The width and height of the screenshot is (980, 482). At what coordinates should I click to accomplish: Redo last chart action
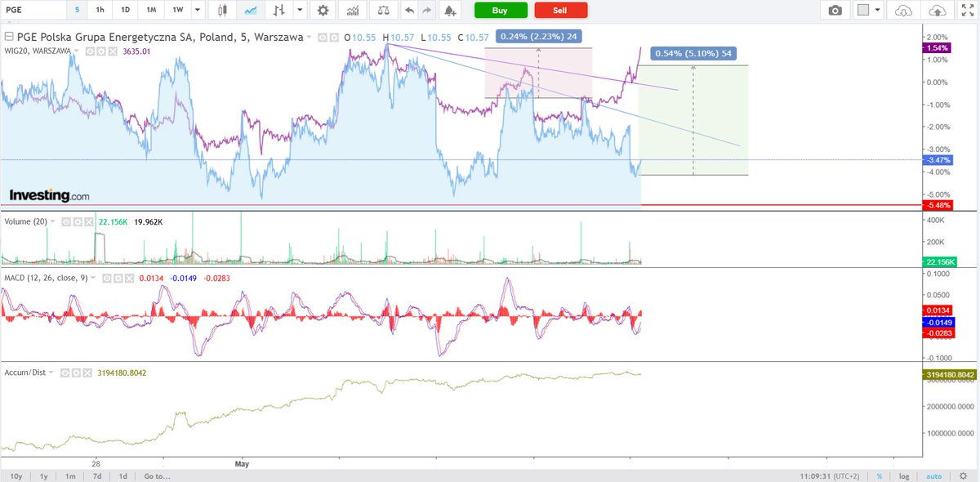[x=426, y=11]
